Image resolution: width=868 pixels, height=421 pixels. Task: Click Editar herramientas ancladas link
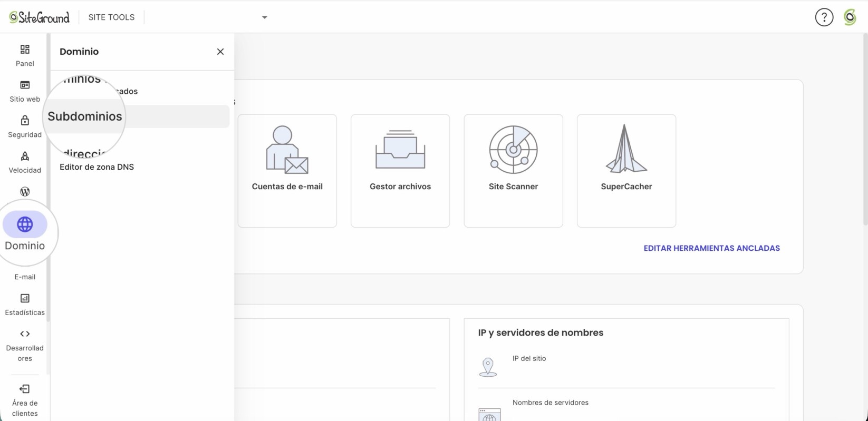711,248
